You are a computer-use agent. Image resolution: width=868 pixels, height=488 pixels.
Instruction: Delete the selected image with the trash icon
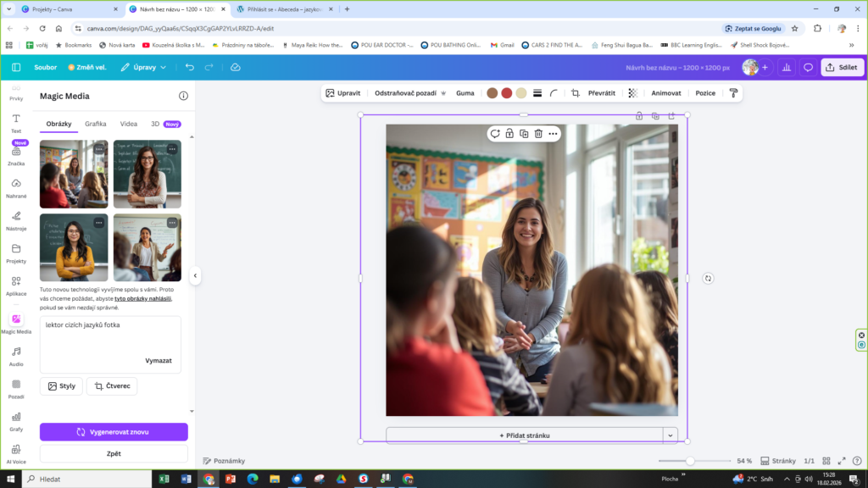pos(538,134)
